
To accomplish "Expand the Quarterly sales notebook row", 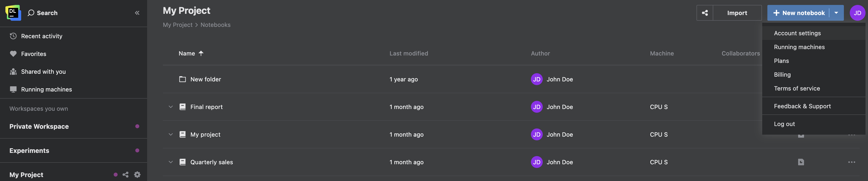I will (x=171, y=162).
